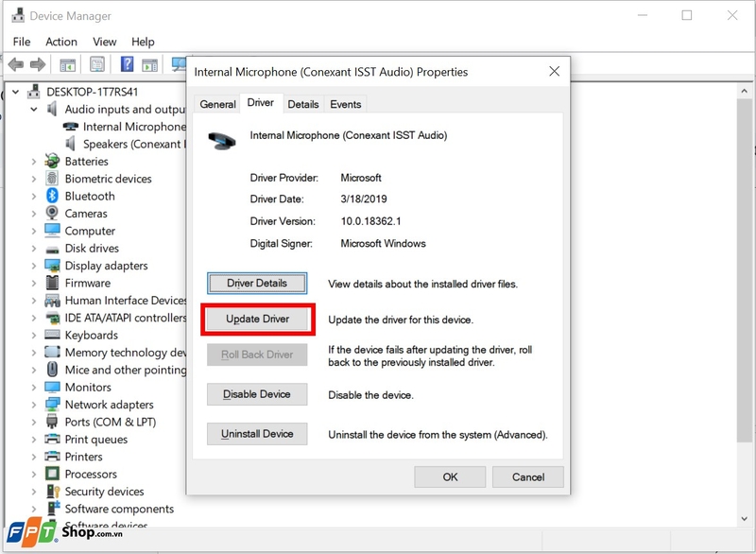Select Speakers (Conexant) tree item

126,144
